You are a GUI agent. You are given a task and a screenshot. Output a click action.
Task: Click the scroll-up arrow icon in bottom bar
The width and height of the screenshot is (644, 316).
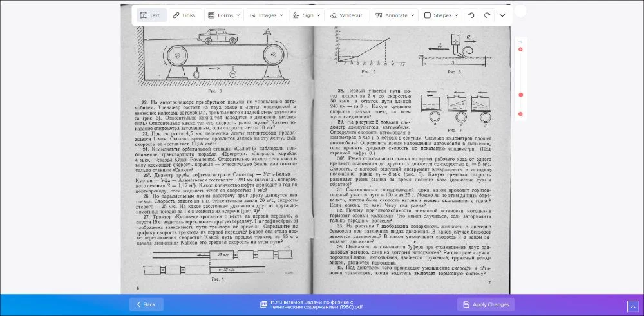[632, 306]
